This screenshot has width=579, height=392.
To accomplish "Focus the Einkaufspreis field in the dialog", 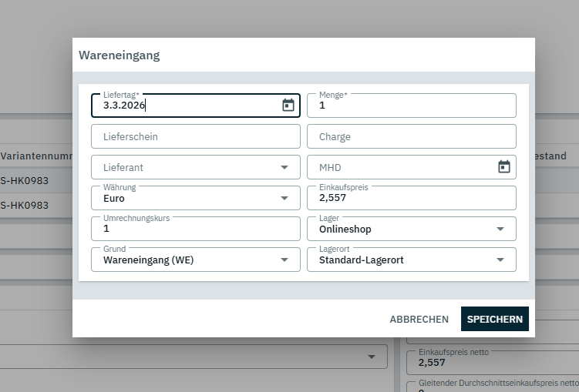I will coord(411,198).
